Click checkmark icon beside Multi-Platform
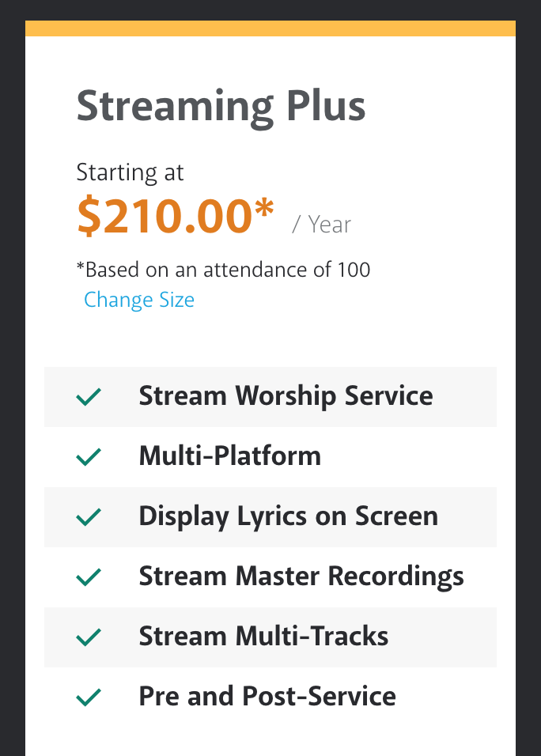Screen dimensions: 541x756 (89, 457)
